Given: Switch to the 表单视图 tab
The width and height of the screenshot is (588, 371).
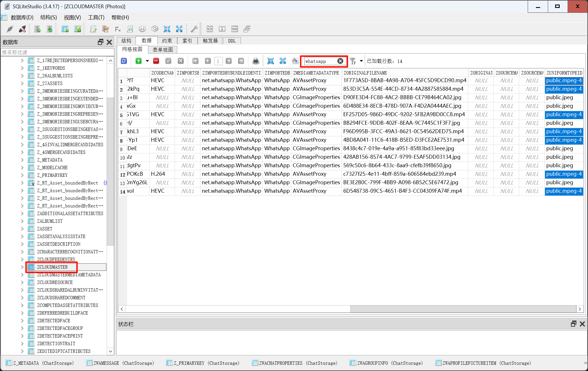Looking at the screenshot, I should [x=162, y=50].
